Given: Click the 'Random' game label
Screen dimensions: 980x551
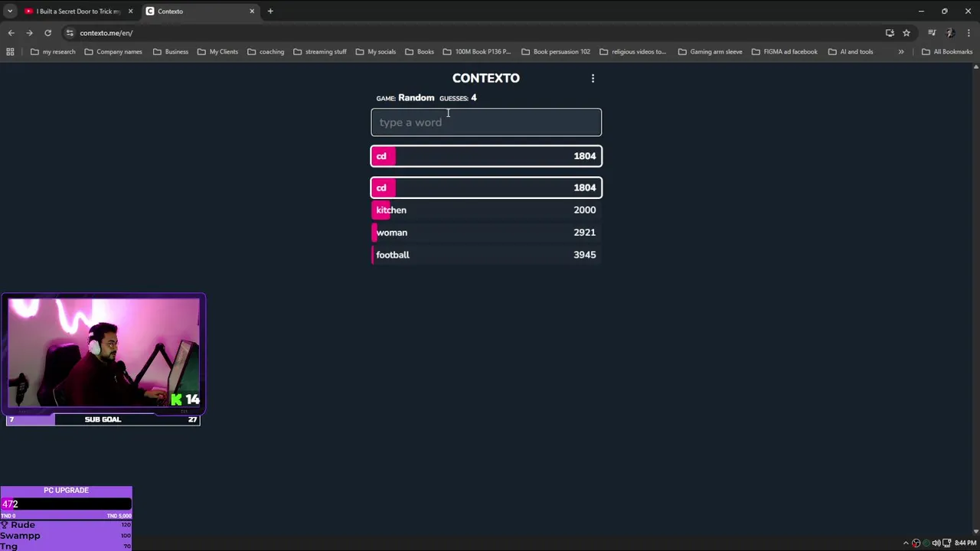Looking at the screenshot, I should 416,98.
